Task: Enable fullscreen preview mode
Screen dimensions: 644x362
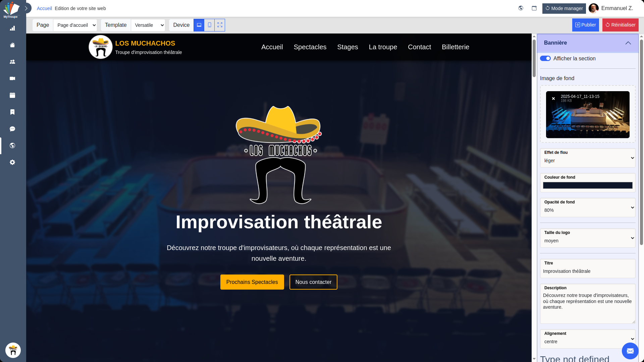Action: 220,25
